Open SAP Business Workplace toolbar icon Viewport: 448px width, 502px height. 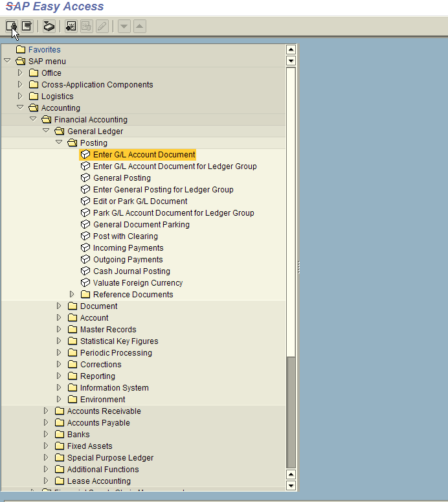[49, 26]
